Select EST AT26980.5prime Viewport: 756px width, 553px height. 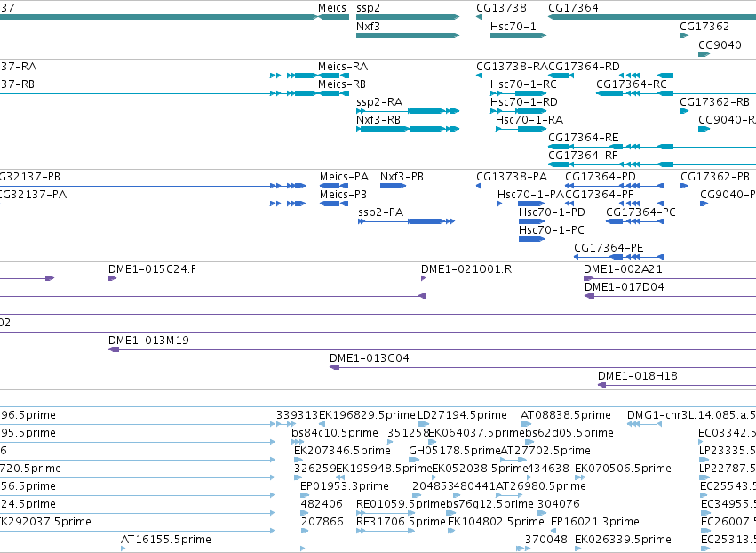(x=541, y=486)
